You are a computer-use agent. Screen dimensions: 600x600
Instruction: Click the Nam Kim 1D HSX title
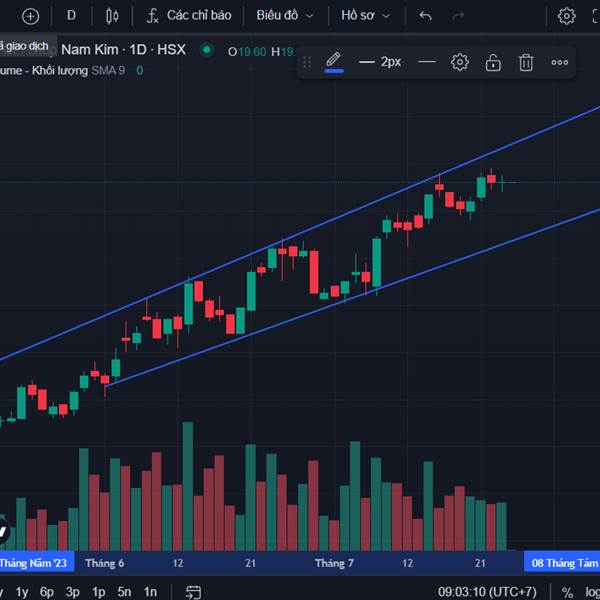pyautogui.click(x=123, y=50)
